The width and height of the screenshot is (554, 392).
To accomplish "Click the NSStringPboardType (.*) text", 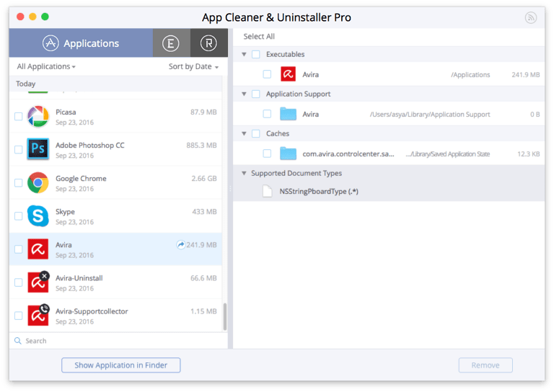I will click(319, 191).
